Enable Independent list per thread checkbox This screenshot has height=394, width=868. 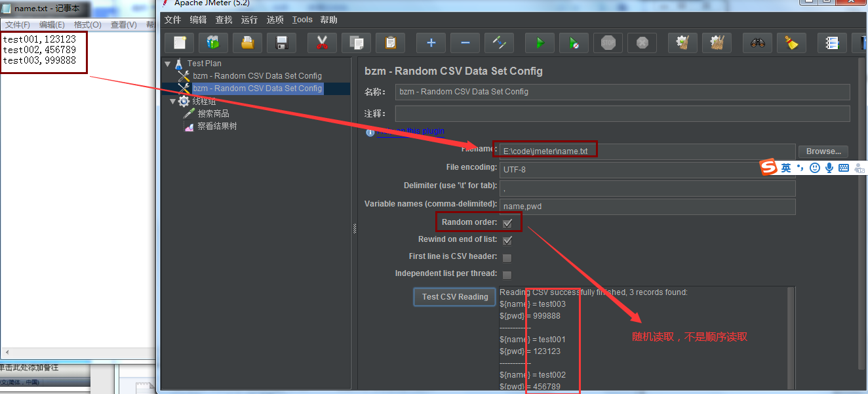[x=507, y=275]
